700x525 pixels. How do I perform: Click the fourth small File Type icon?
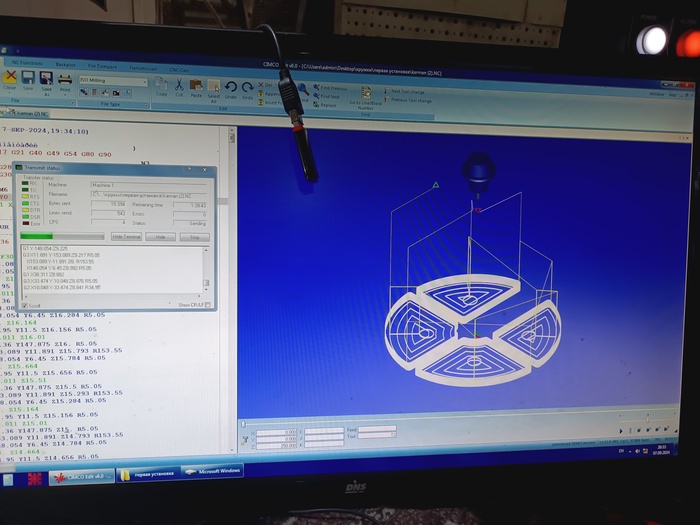coord(116,93)
